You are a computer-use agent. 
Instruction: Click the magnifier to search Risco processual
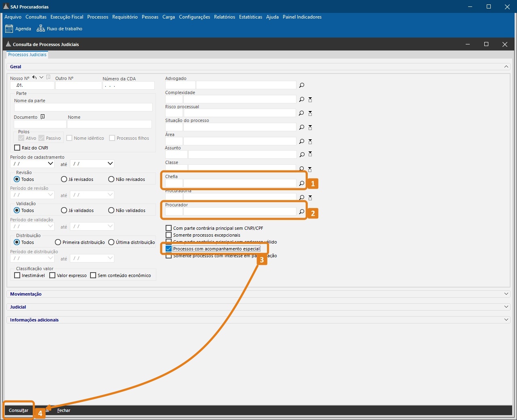302,113
